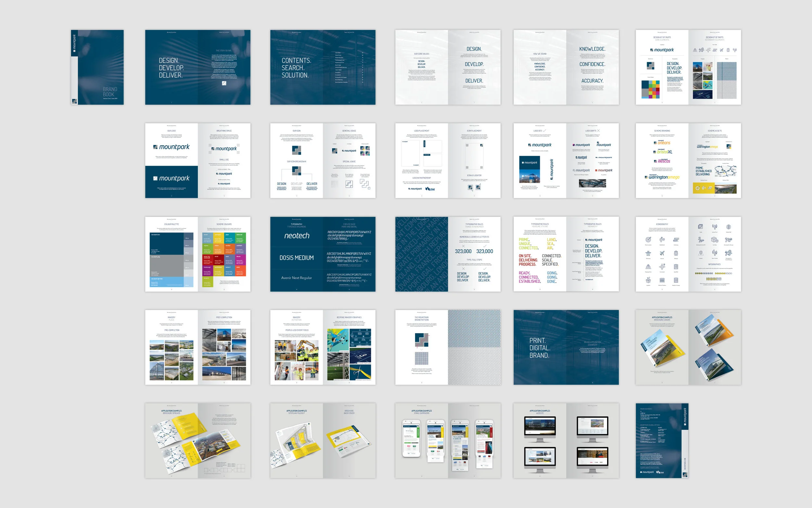Open the coloured headline styling rules spread
The width and height of the screenshot is (812, 508).
pos(566,254)
